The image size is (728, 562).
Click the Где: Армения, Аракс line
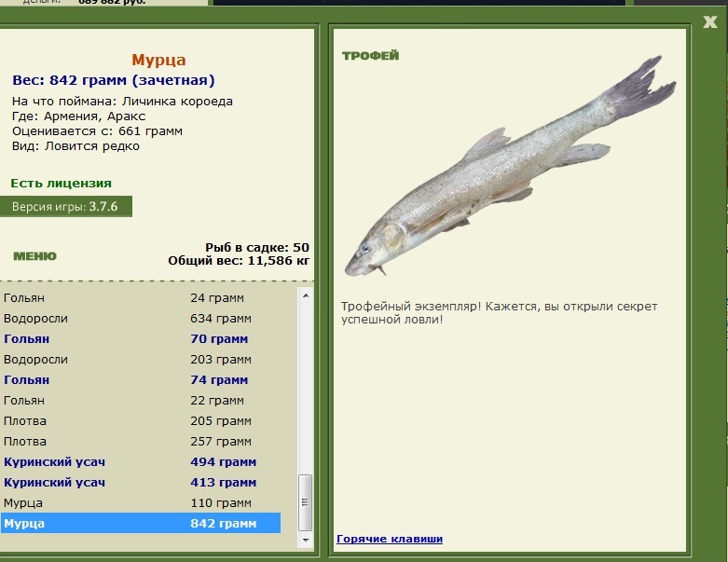click(x=79, y=116)
